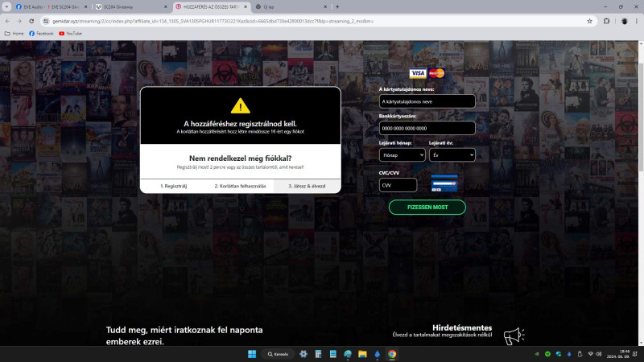Click the bank card number field

pos(427,128)
